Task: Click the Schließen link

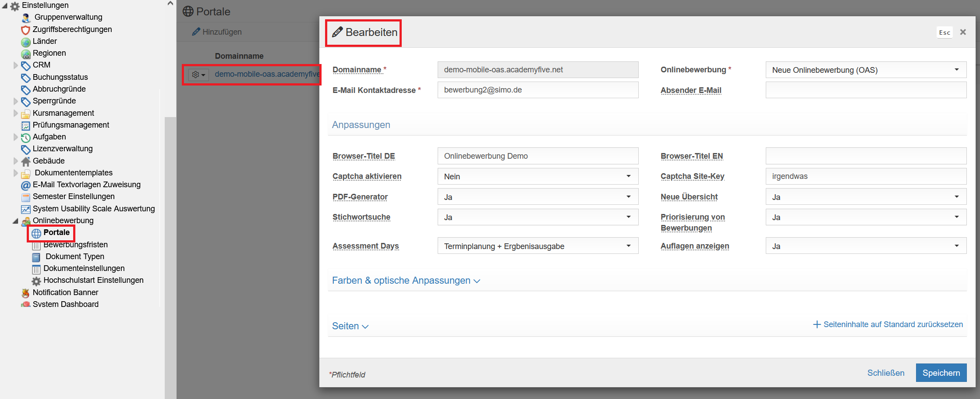Action: [886, 373]
